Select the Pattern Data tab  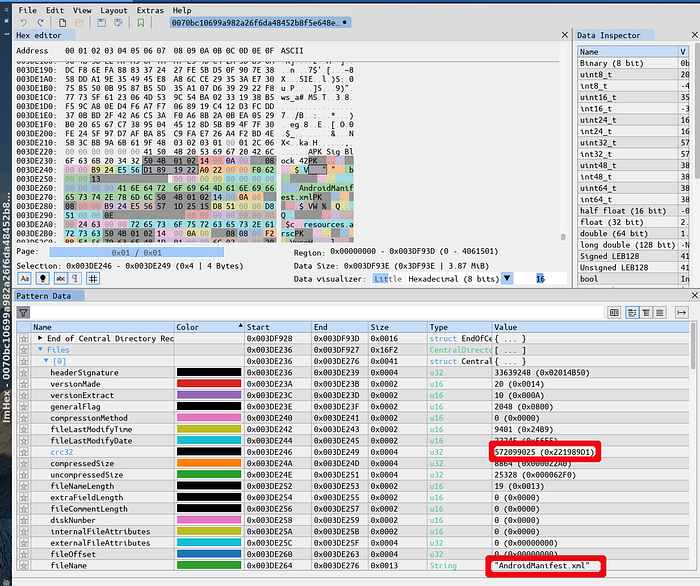[x=44, y=296]
